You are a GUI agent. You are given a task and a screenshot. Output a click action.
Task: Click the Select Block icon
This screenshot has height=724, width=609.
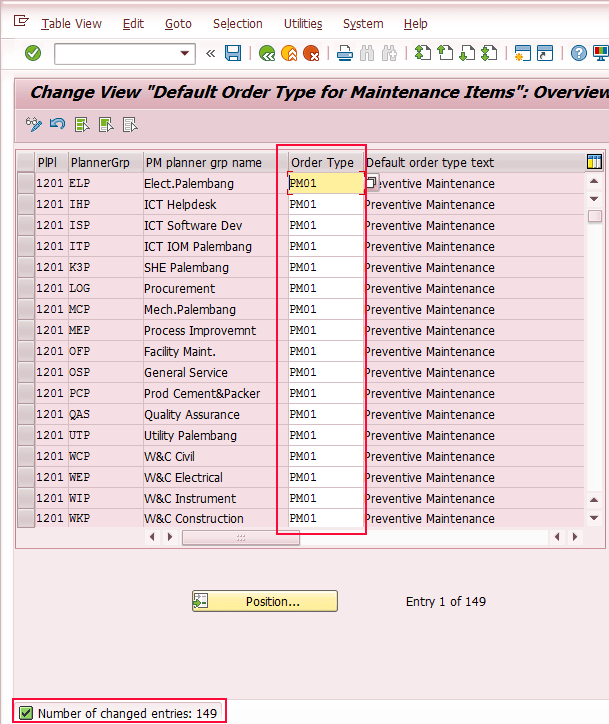click(106, 125)
